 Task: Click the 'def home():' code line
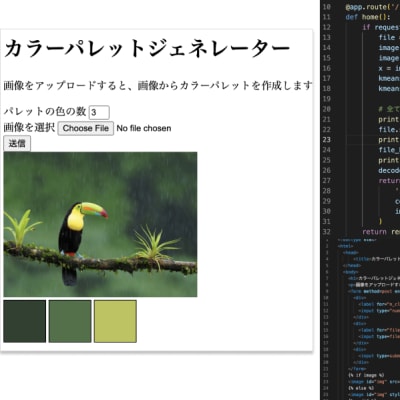click(367, 17)
